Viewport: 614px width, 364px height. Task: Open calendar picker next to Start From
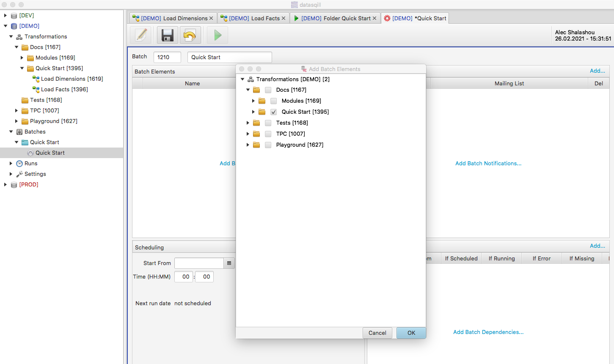[229, 263]
